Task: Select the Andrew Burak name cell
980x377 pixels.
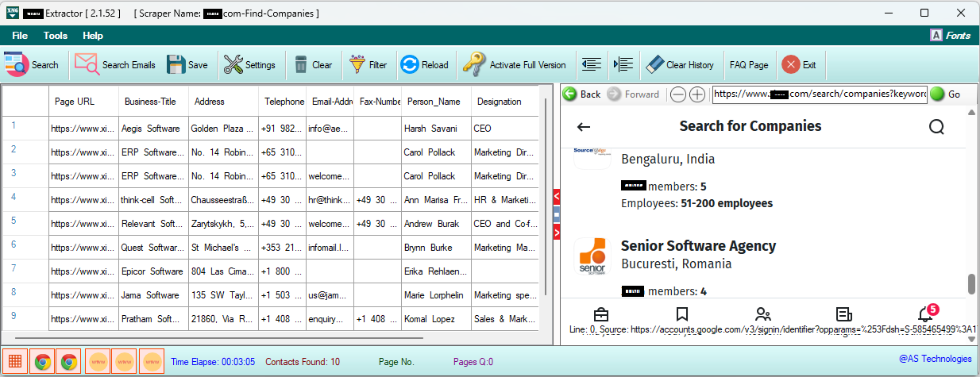Action: point(436,224)
